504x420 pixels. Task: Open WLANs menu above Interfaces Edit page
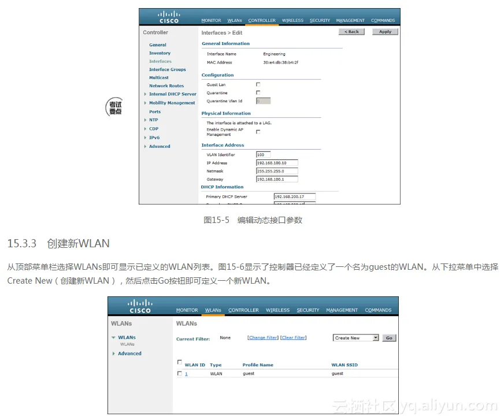click(x=235, y=21)
